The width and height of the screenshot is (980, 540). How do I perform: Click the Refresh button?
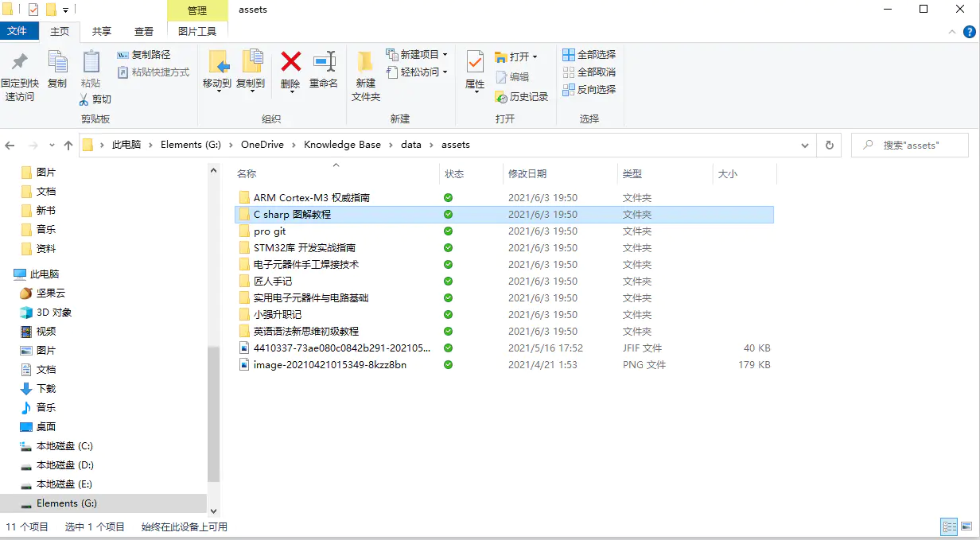click(x=829, y=146)
